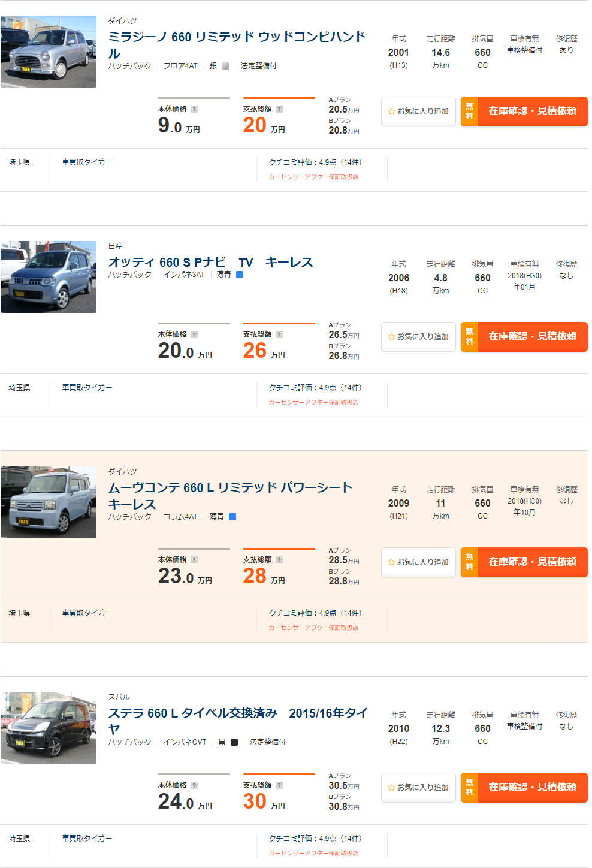
Task: Toggle お気に入り追加 for the ミラジーノ listing
Action: (x=418, y=111)
